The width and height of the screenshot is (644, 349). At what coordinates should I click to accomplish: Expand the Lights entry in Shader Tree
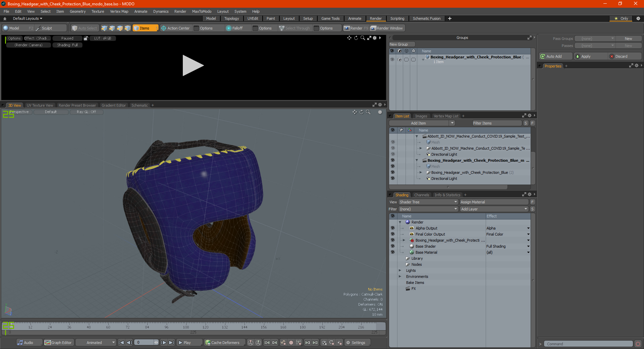400,270
